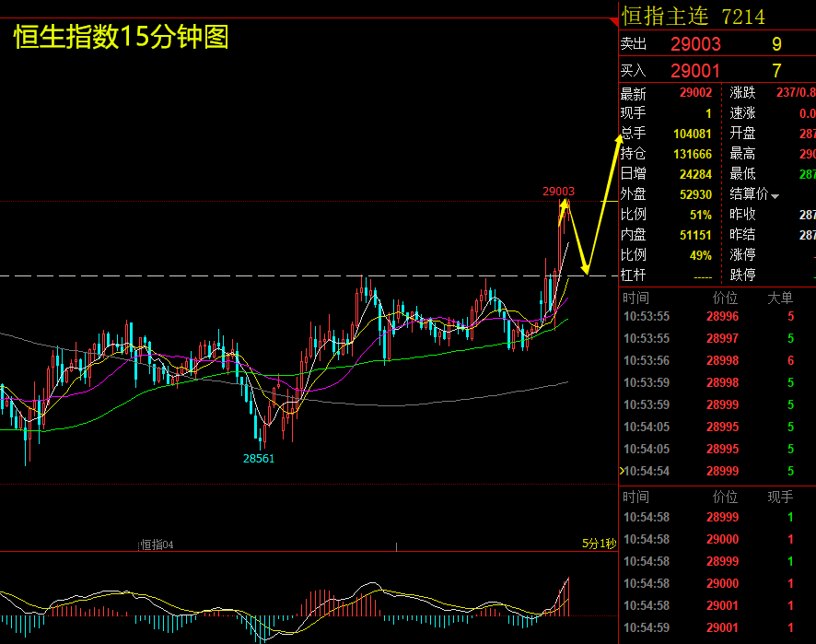Viewport: 816px width, 644px height.
Task: Select the 49% ratio value
Action: (701, 255)
